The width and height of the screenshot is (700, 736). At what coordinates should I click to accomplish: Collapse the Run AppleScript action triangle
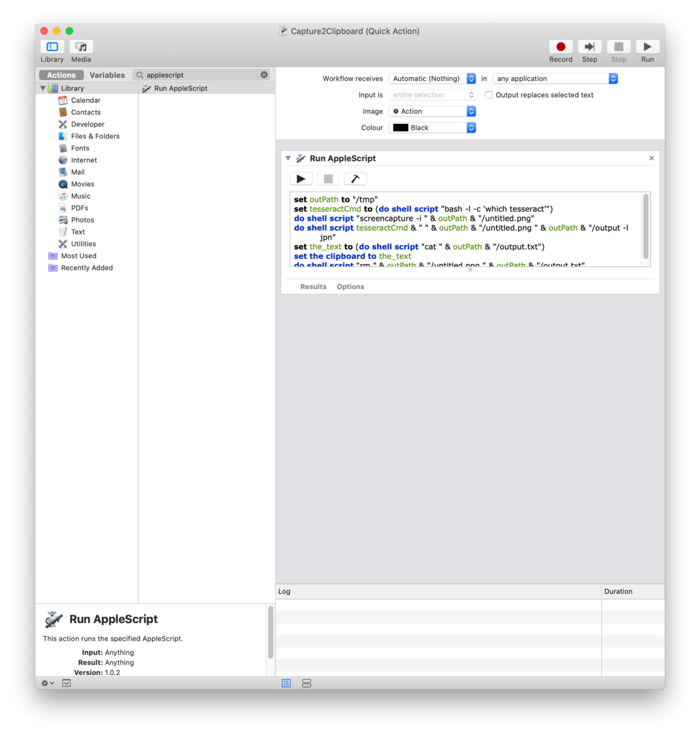click(288, 158)
